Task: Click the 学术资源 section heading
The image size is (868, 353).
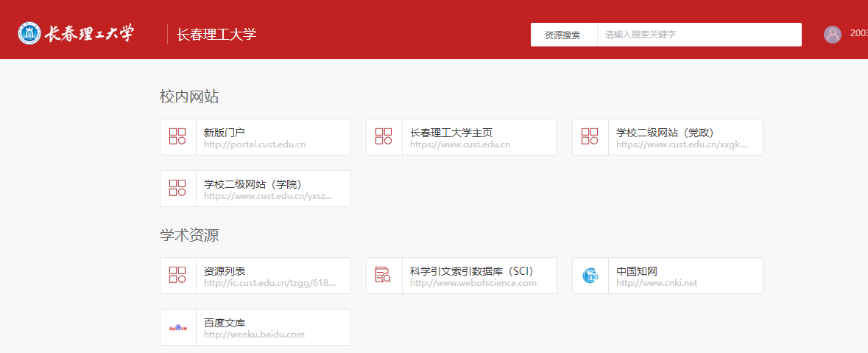Action: point(189,236)
